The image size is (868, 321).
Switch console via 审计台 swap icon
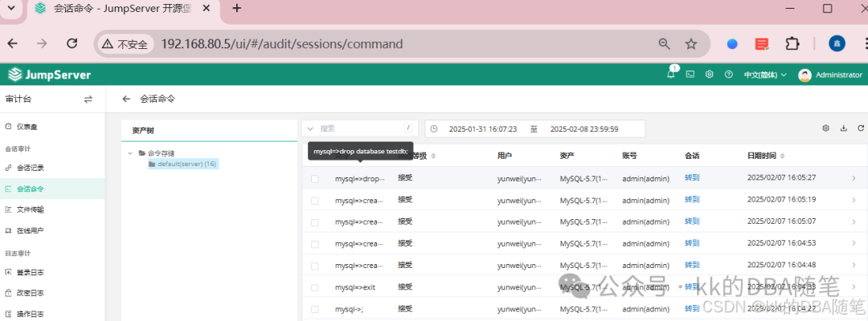pos(88,100)
